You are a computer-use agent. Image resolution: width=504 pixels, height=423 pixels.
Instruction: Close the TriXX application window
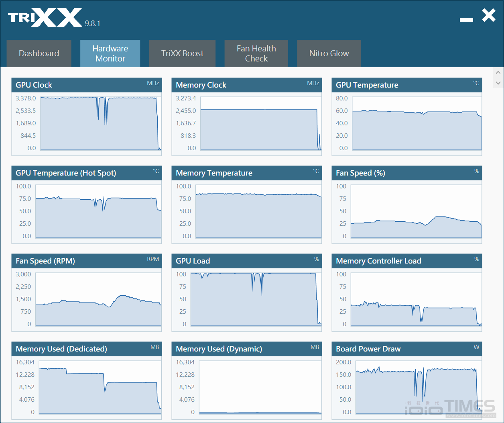click(x=489, y=15)
